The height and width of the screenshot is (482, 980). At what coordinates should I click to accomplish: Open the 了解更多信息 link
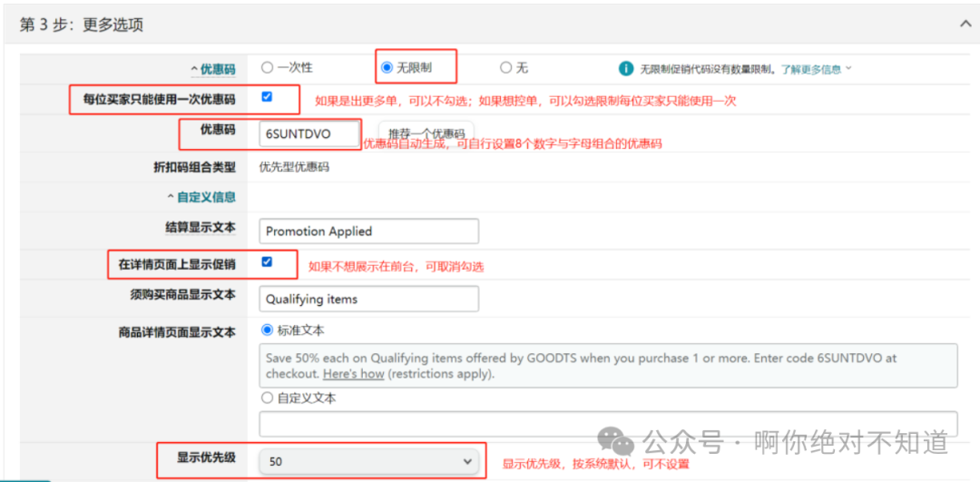click(810, 69)
